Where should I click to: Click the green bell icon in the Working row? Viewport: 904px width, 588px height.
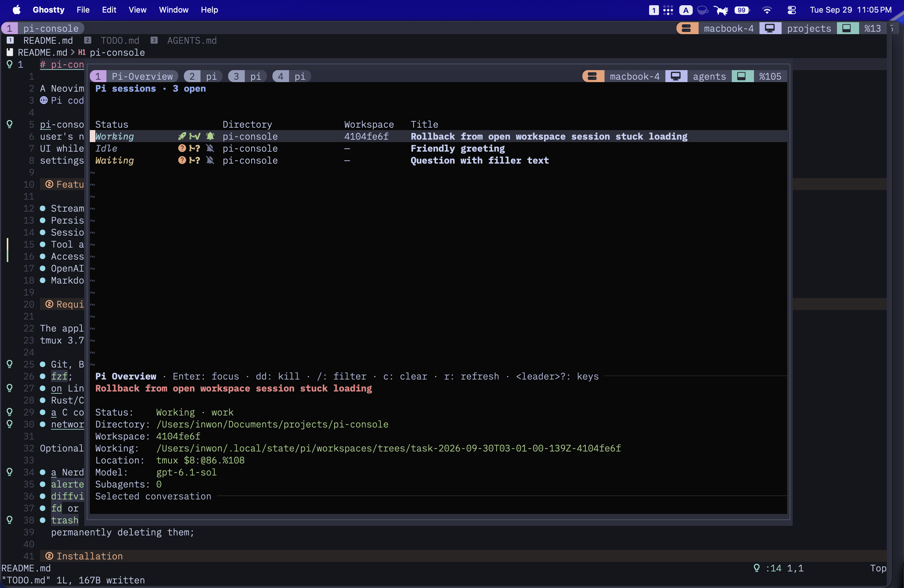(210, 136)
